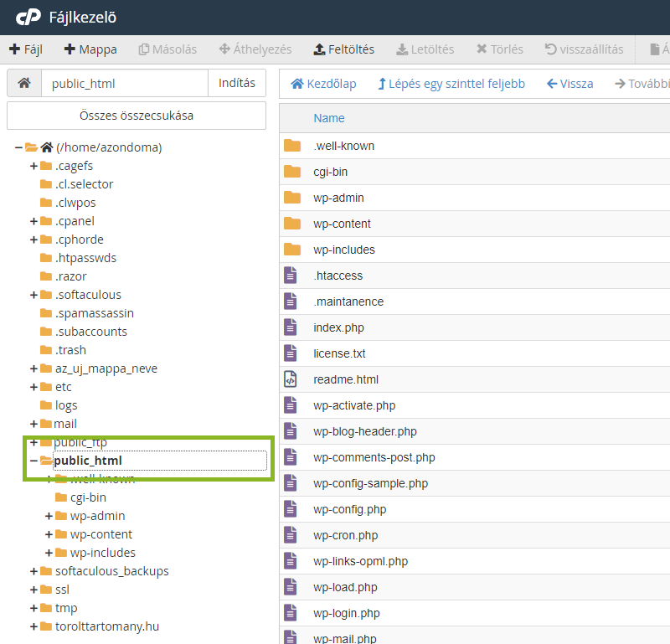Sort files by Name column header
Screen dimensions: 670x644
pyautogui.click(x=329, y=118)
